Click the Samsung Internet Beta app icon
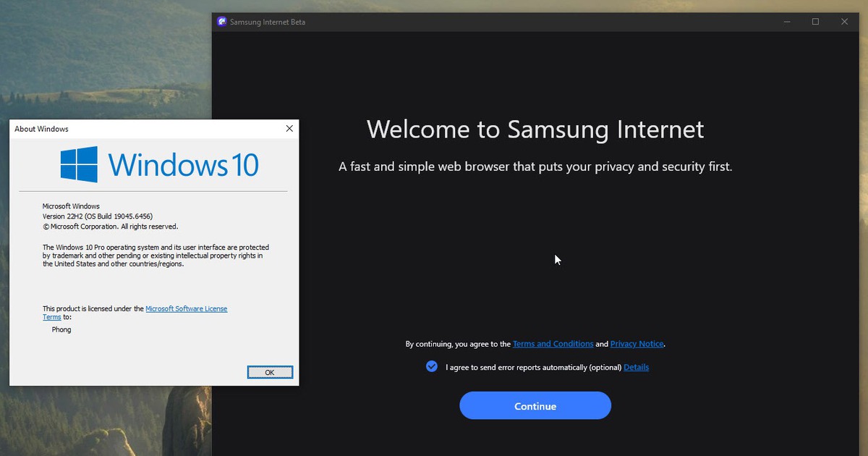 pos(222,22)
